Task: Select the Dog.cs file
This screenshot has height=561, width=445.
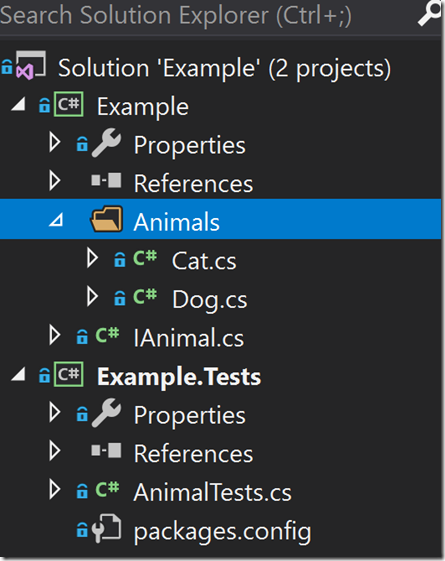Action: [210, 299]
